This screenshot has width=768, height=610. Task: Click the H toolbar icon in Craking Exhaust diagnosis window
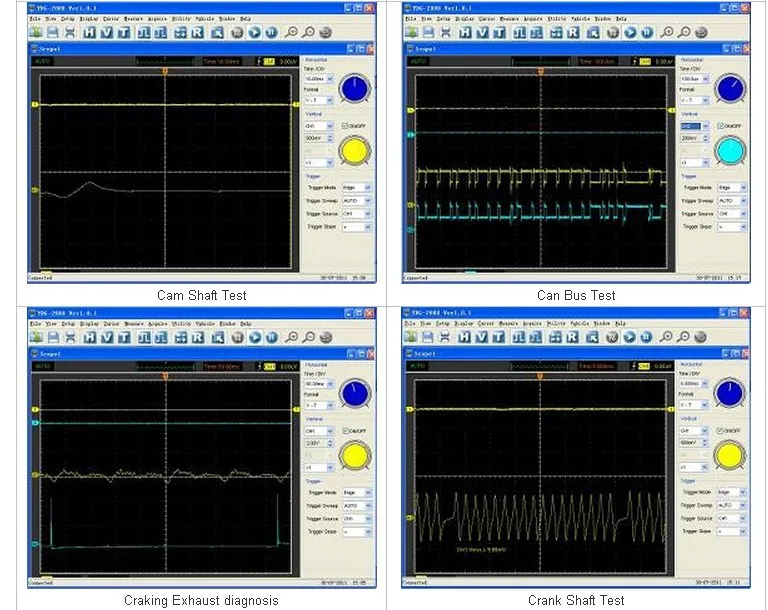[89, 337]
